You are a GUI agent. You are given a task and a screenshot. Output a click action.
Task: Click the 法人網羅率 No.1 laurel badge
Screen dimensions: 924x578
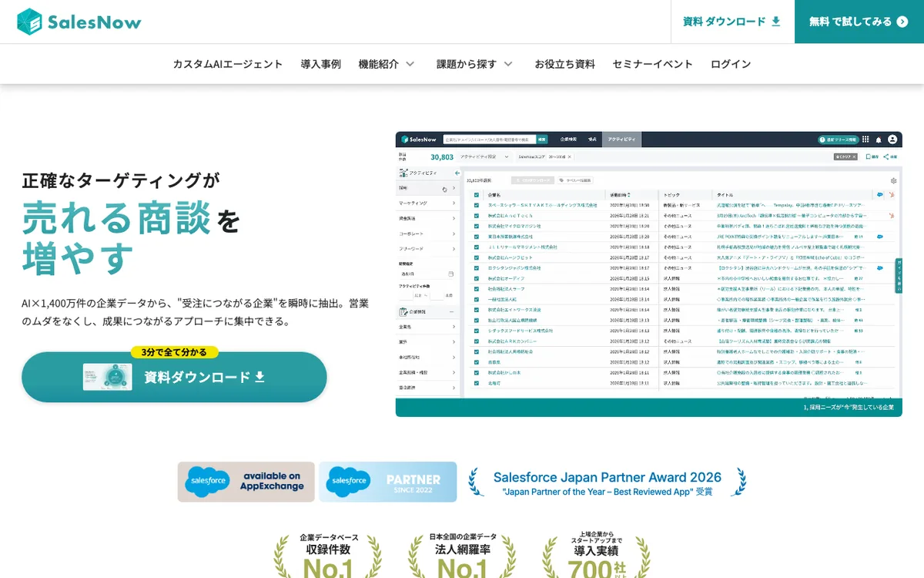462,555
